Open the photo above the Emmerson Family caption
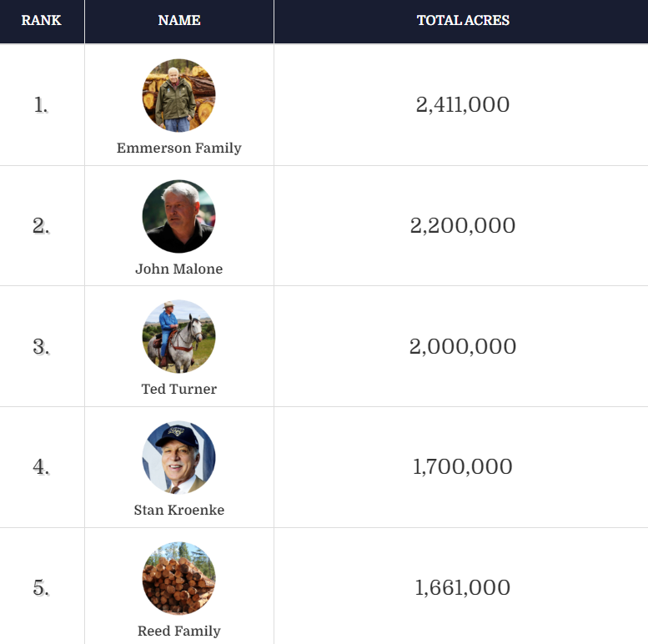 coord(179,95)
